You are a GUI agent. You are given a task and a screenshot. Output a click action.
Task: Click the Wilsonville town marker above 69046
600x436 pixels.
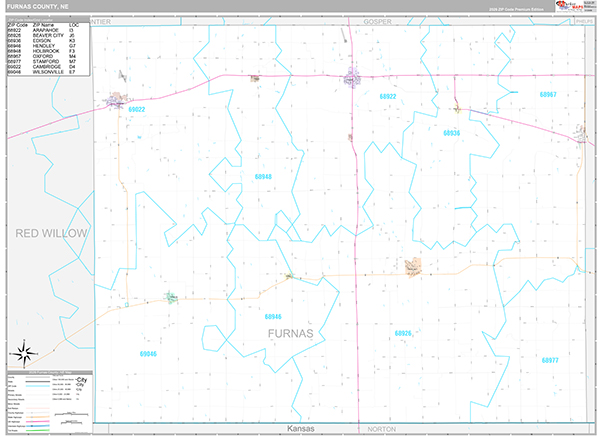(171, 296)
